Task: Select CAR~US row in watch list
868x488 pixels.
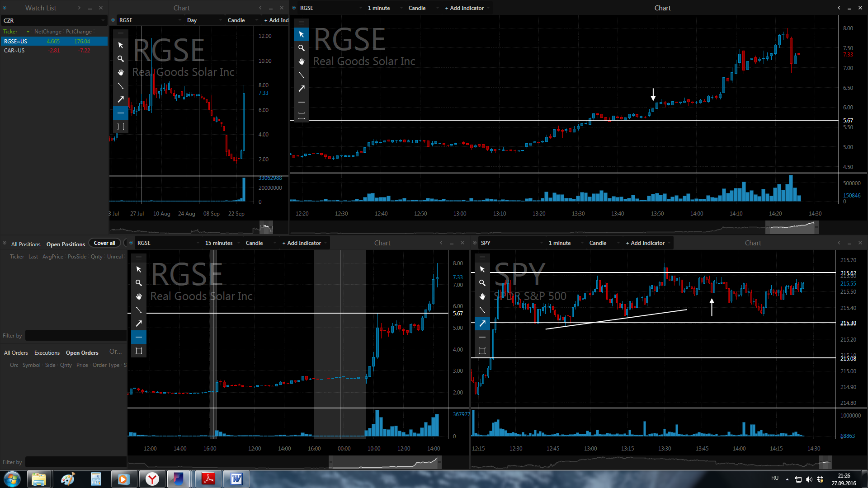Action: click(x=54, y=50)
